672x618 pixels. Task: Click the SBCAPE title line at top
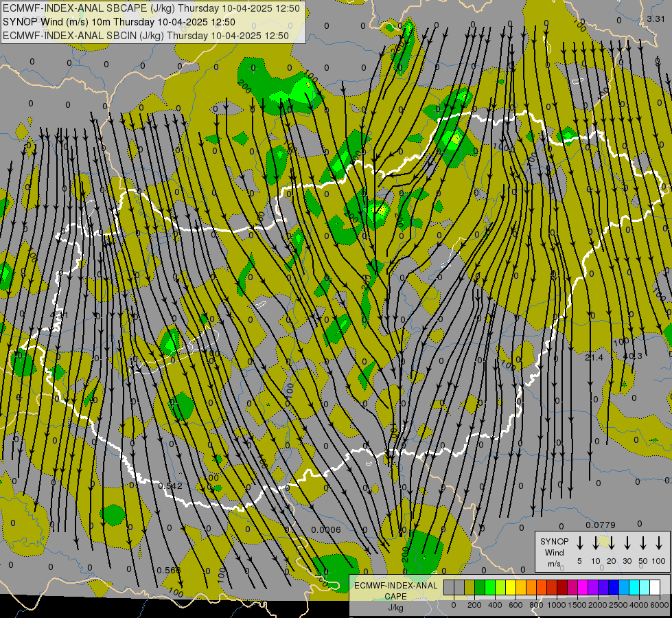click(x=151, y=8)
